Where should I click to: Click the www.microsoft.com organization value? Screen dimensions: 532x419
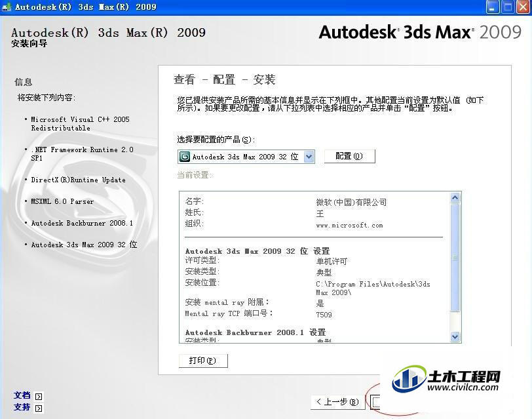349,226
